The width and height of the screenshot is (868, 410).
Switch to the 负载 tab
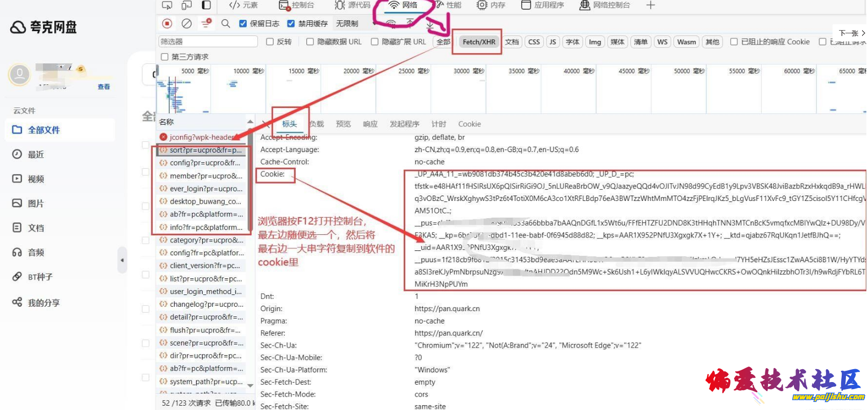coord(317,124)
